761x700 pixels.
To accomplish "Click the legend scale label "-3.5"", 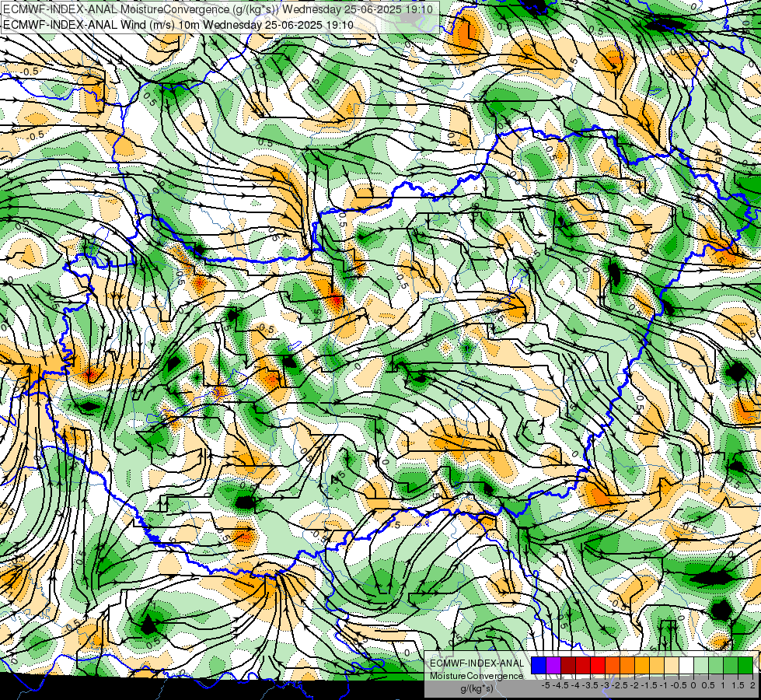I will click(x=591, y=685).
